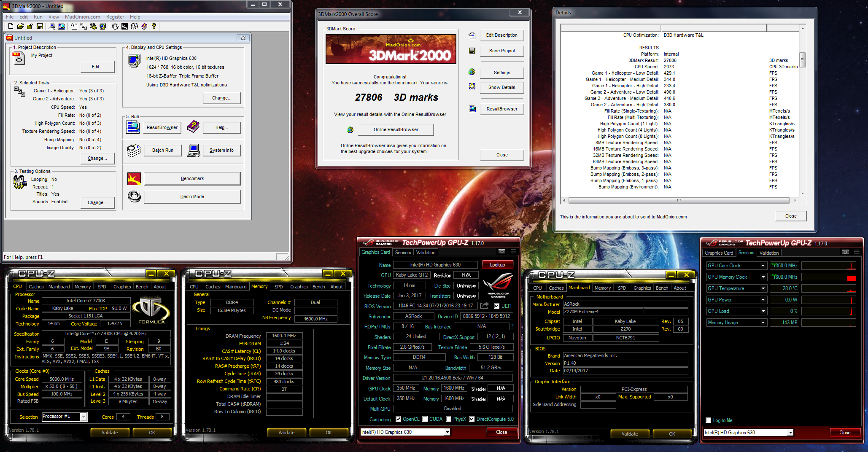
Task: Click the red Lookup button in GPU-Z
Action: tap(497, 265)
